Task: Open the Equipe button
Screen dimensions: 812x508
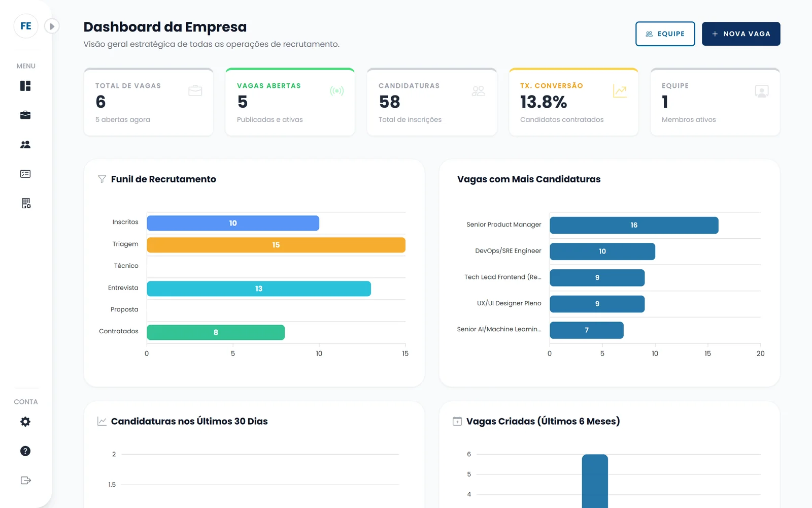Action: 665,34
